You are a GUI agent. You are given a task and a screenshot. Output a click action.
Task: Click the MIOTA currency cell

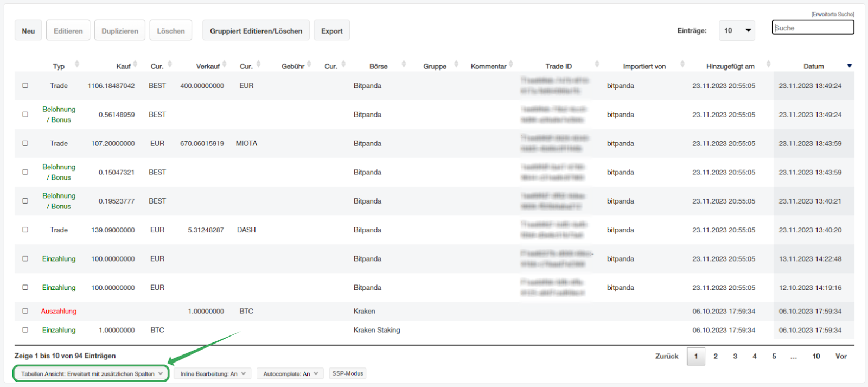pos(246,143)
